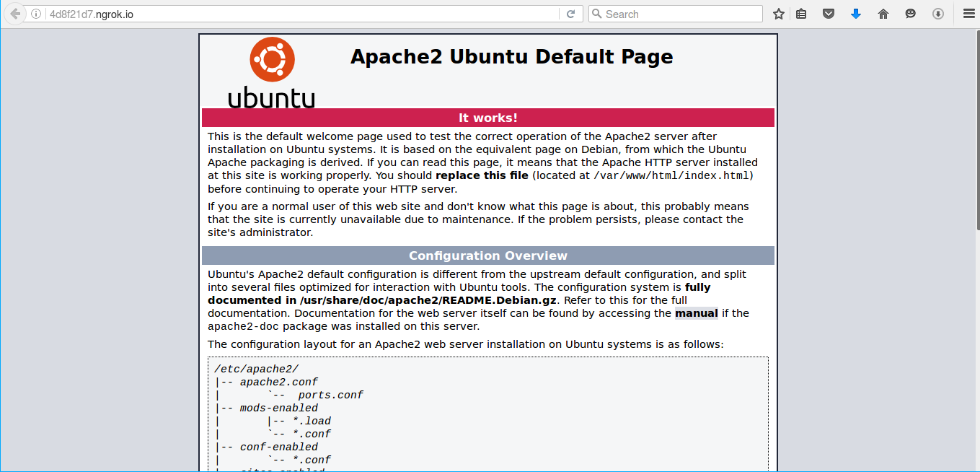Focus the Search input field
Image resolution: width=980 pixels, height=472 pixels.
pyautogui.click(x=676, y=14)
